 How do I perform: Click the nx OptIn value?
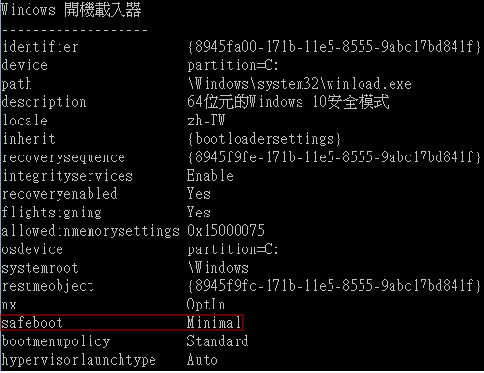(x=206, y=304)
